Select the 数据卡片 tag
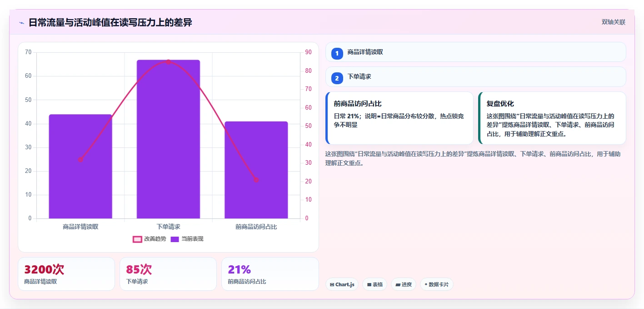 [x=437, y=284]
